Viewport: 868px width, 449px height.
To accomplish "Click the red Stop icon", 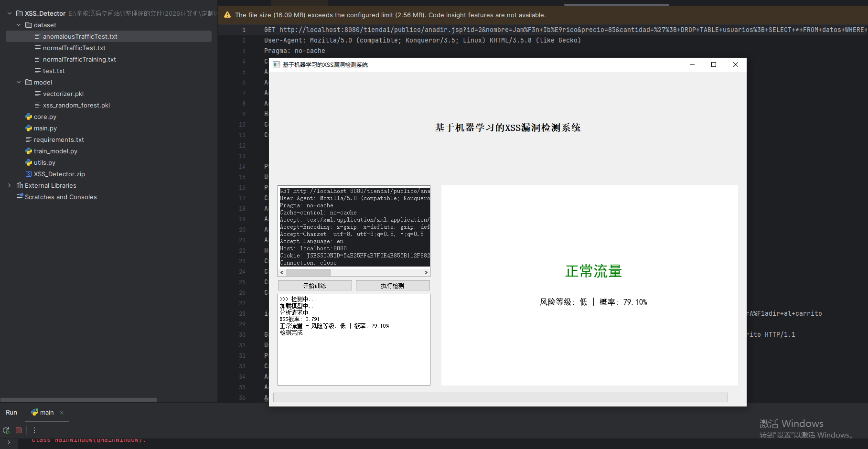I will (x=19, y=430).
